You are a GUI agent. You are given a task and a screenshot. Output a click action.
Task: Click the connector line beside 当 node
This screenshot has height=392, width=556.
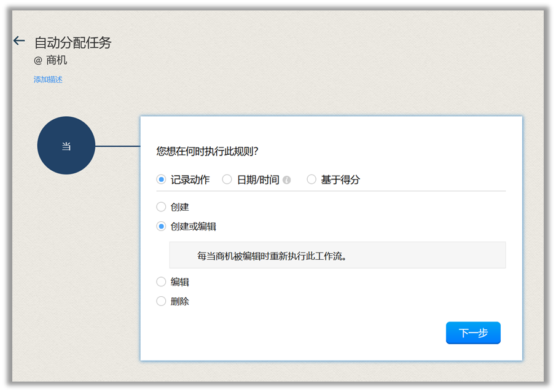coord(117,146)
